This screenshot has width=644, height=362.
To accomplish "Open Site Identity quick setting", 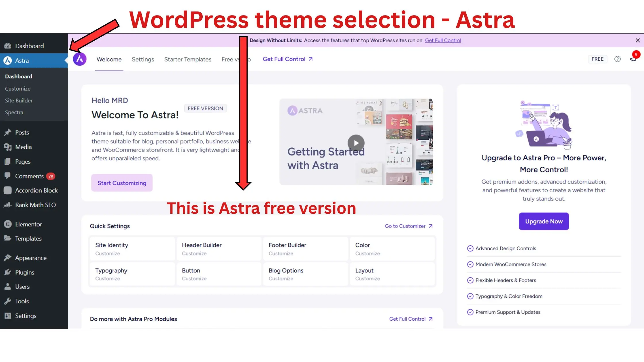I will 132,249.
